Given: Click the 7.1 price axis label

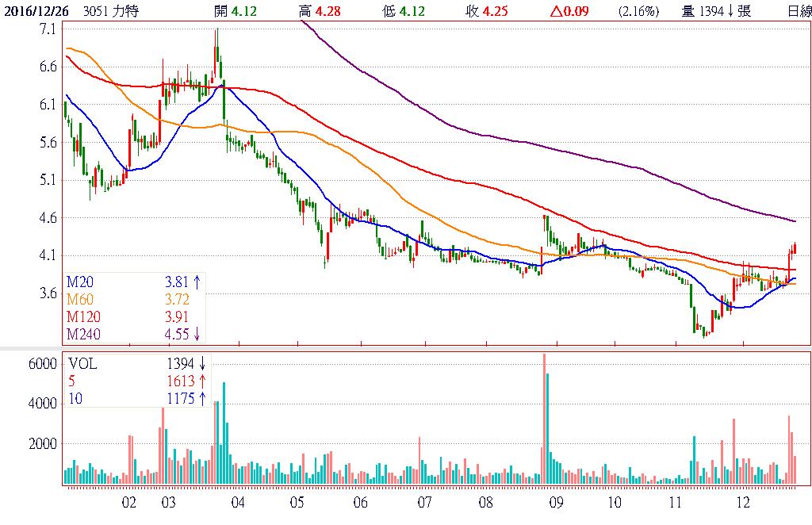Looking at the screenshot, I should [x=47, y=29].
